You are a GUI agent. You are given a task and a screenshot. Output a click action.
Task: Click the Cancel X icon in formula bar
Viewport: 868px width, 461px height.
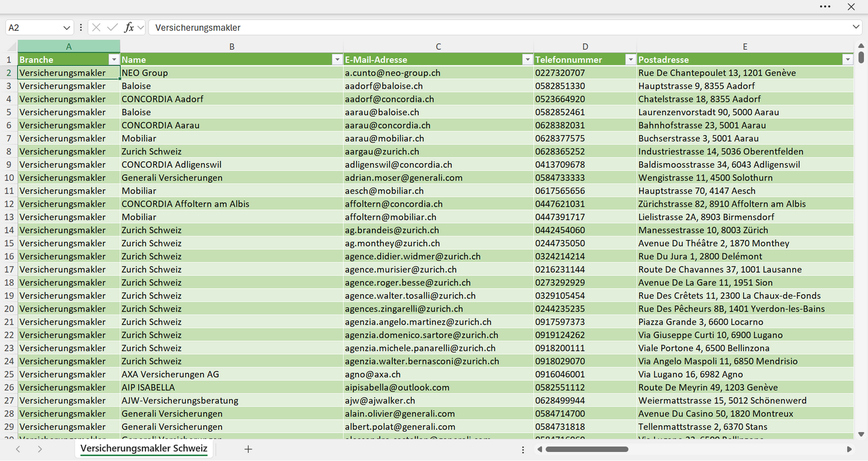(96, 28)
